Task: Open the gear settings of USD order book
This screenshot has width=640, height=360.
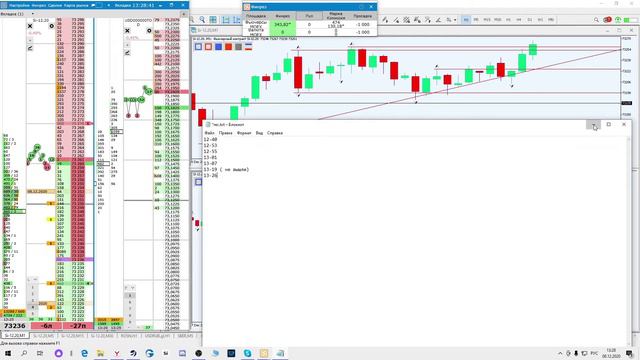Action: pyautogui.click(x=149, y=31)
